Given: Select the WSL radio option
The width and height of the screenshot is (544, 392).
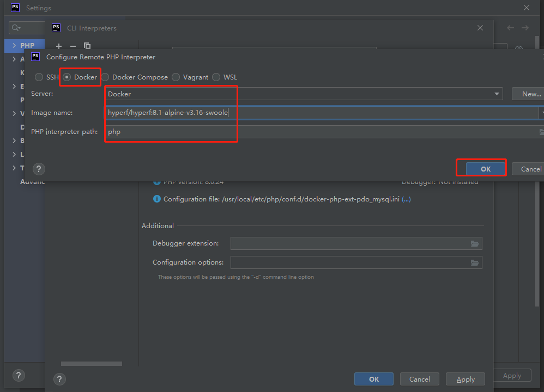Looking at the screenshot, I should pyautogui.click(x=216, y=77).
